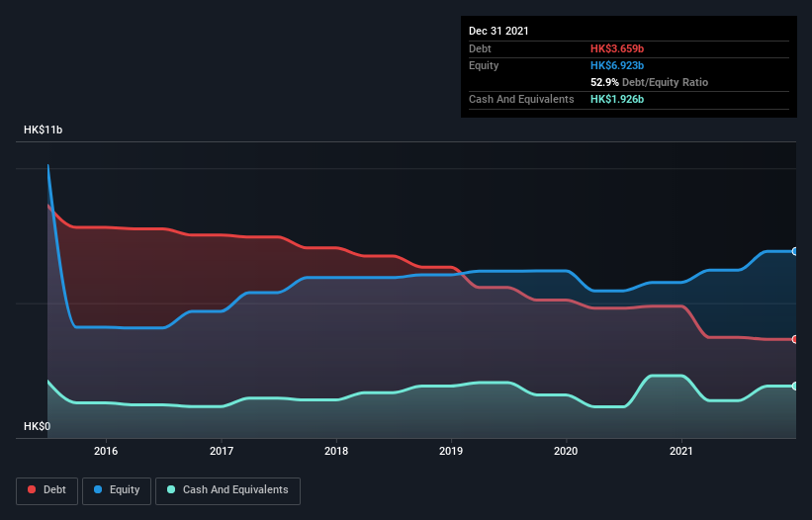This screenshot has height=520, width=812.
Task: Click the 2018 x-axis label
Action: pyautogui.click(x=336, y=451)
